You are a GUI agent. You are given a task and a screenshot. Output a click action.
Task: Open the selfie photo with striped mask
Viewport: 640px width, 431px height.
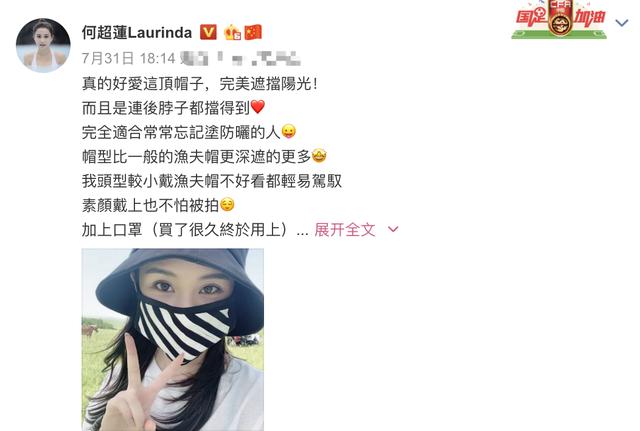(173, 340)
